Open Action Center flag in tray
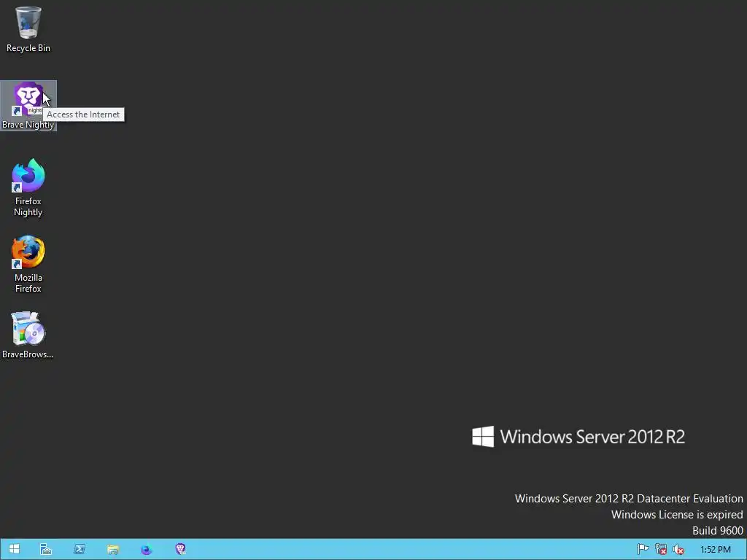Viewport: 747px width, 560px height. click(643, 549)
